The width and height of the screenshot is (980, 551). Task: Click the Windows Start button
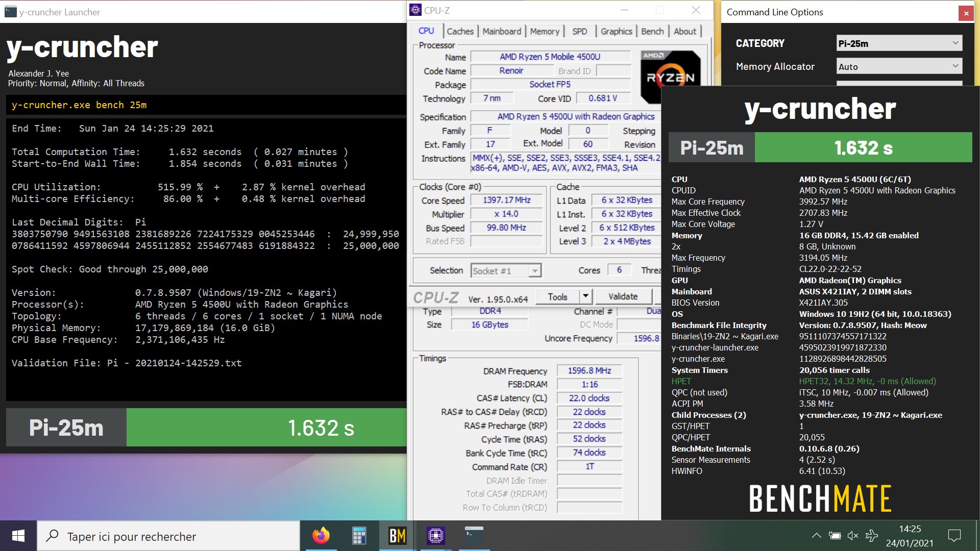pyautogui.click(x=18, y=536)
